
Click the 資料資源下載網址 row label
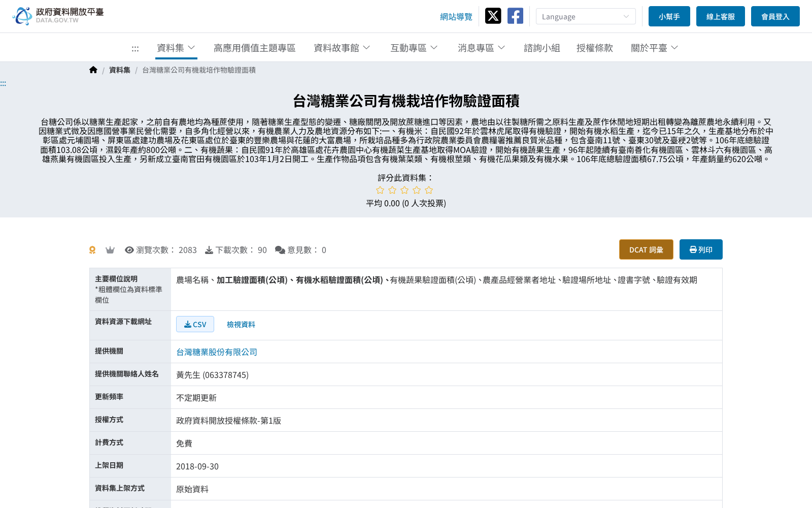tap(123, 322)
